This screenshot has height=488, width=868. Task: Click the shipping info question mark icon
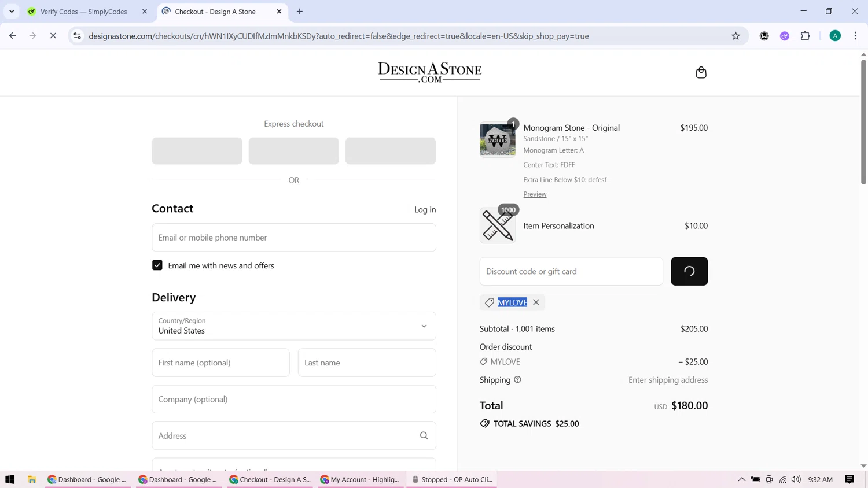(x=517, y=380)
